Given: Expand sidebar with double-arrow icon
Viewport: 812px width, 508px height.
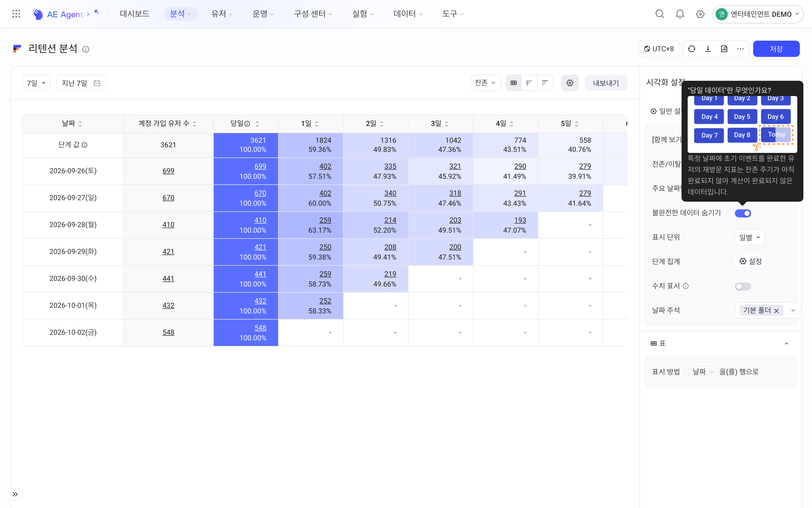Looking at the screenshot, I should coord(15,494).
